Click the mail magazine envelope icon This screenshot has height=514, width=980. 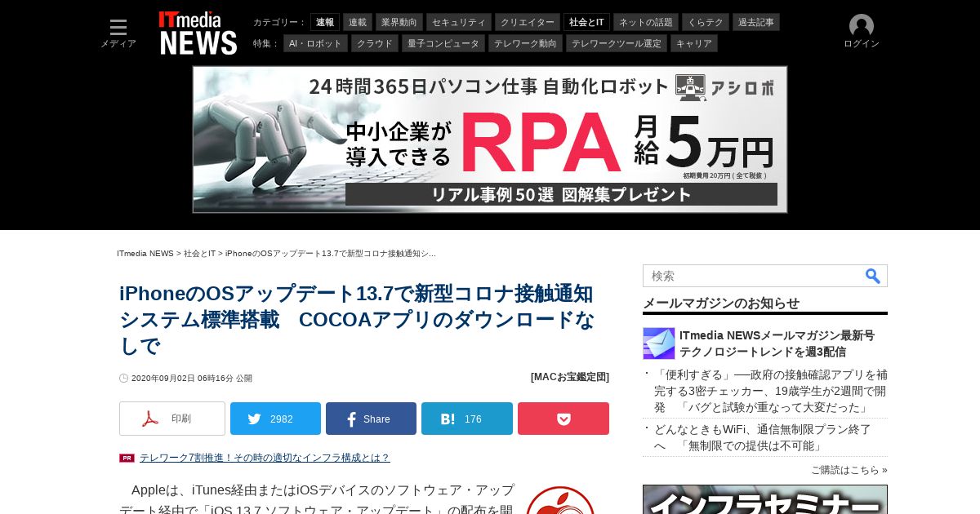pos(658,343)
